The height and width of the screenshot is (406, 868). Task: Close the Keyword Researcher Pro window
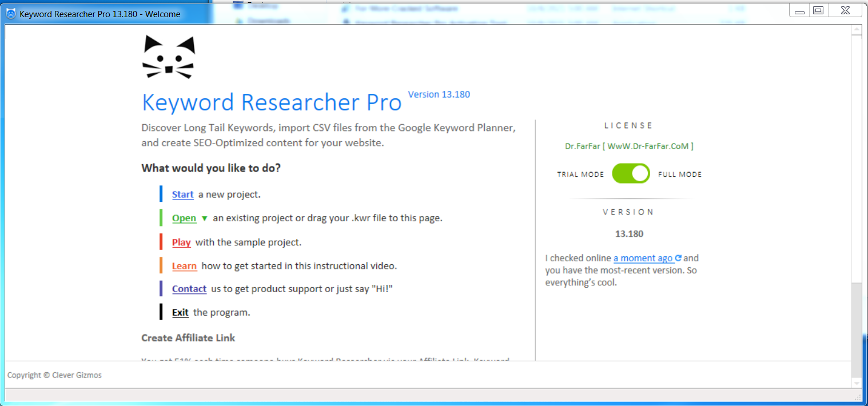tap(845, 10)
